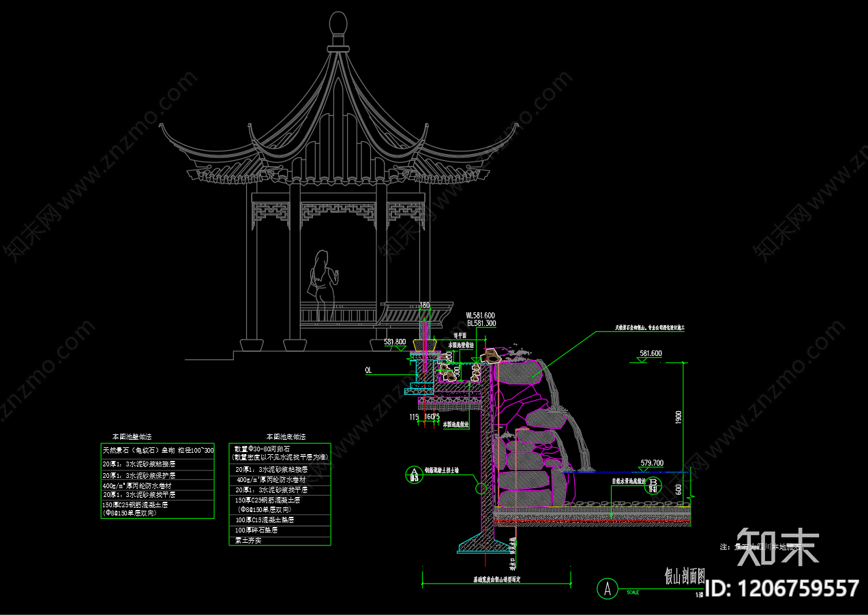Select the 1900 vertical dimension text
The image size is (868, 615).
(678, 417)
